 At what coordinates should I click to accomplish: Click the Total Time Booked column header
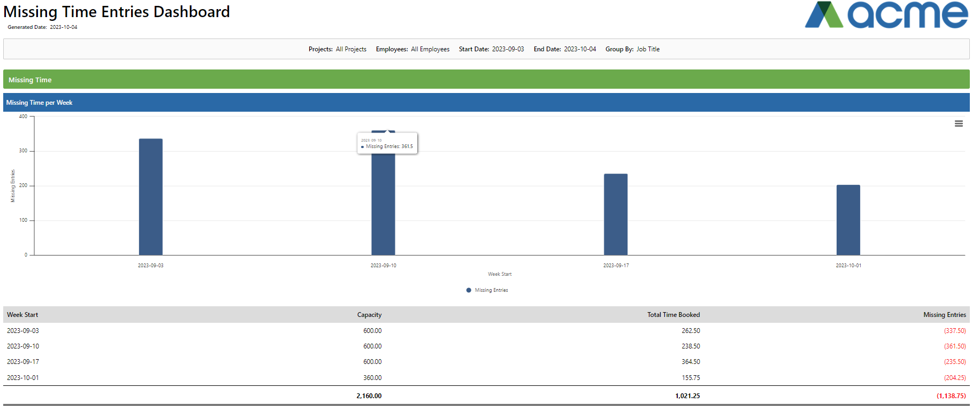click(673, 315)
